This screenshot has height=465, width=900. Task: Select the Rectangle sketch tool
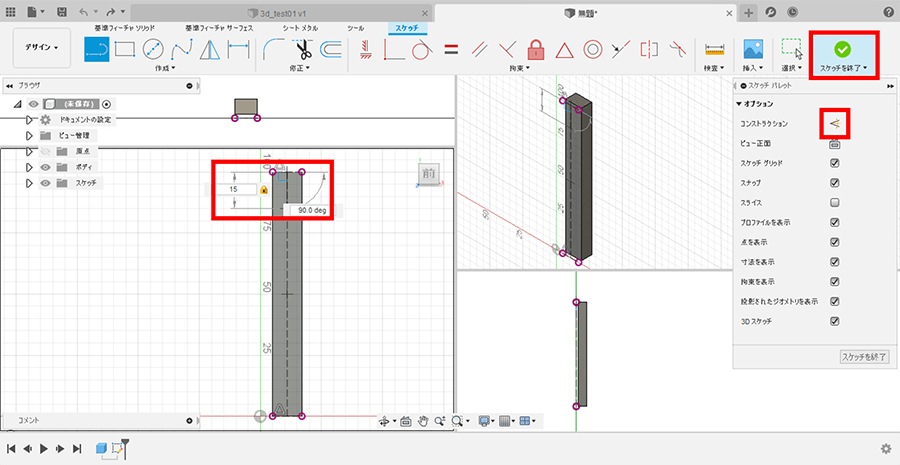(x=125, y=48)
